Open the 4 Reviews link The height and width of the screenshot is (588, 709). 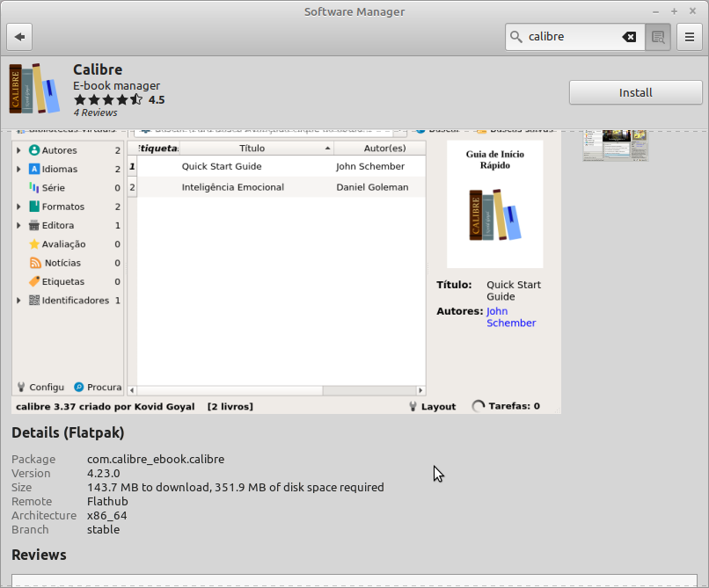click(95, 113)
